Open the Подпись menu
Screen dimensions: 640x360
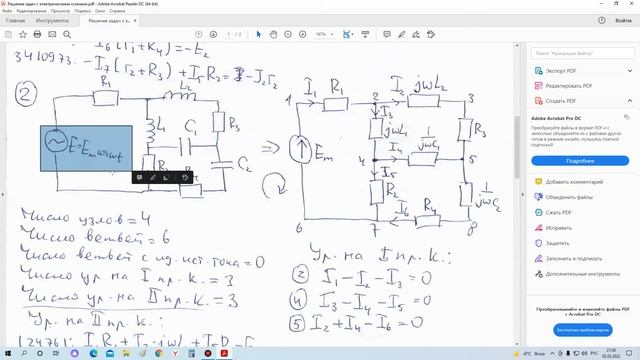82,11
